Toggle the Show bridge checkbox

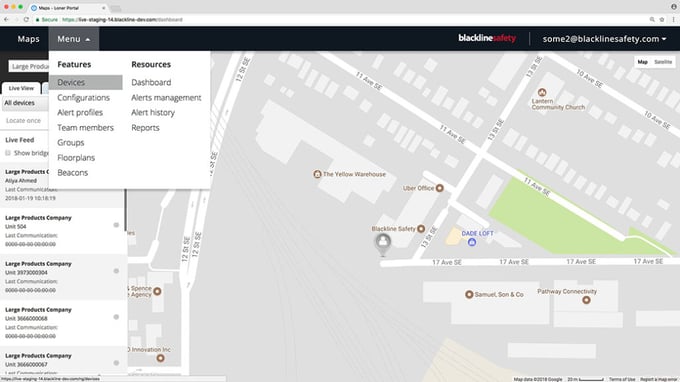click(x=8, y=153)
